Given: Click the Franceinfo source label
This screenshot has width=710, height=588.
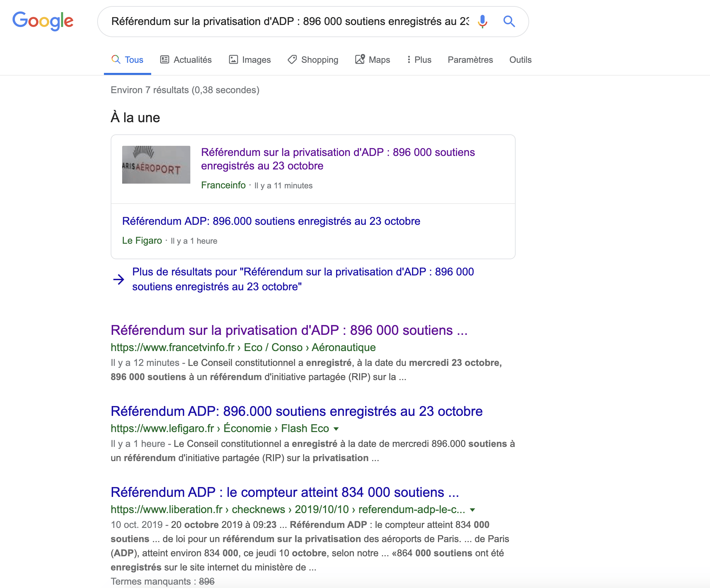Looking at the screenshot, I should click(x=223, y=185).
